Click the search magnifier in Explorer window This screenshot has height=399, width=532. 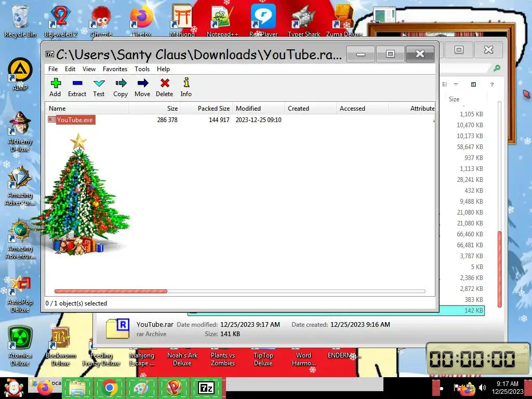point(497,68)
